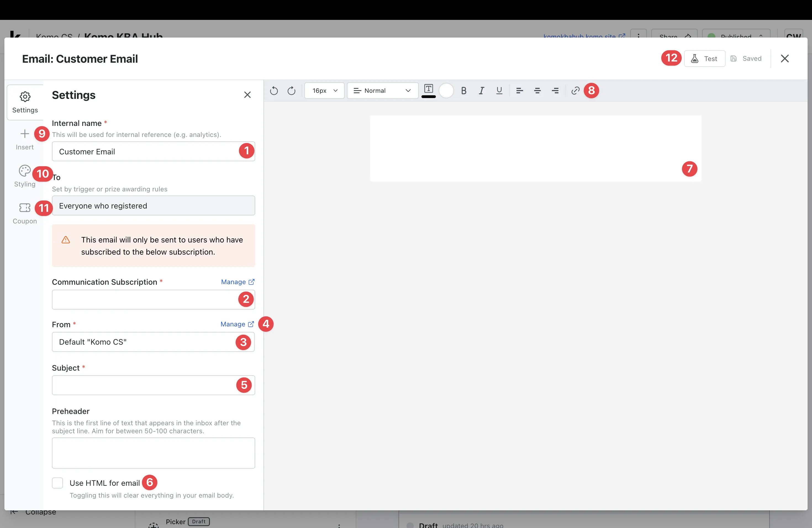Image resolution: width=812 pixels, height=528 pixels.
Task: Edit the Internal name field
Action: [x=154, y=151]
